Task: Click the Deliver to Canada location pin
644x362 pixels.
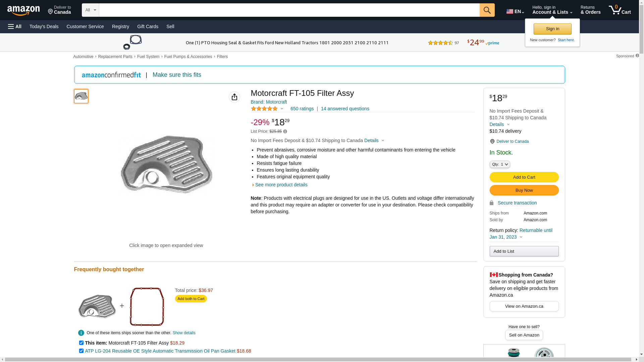Action: tap(492, 141)
